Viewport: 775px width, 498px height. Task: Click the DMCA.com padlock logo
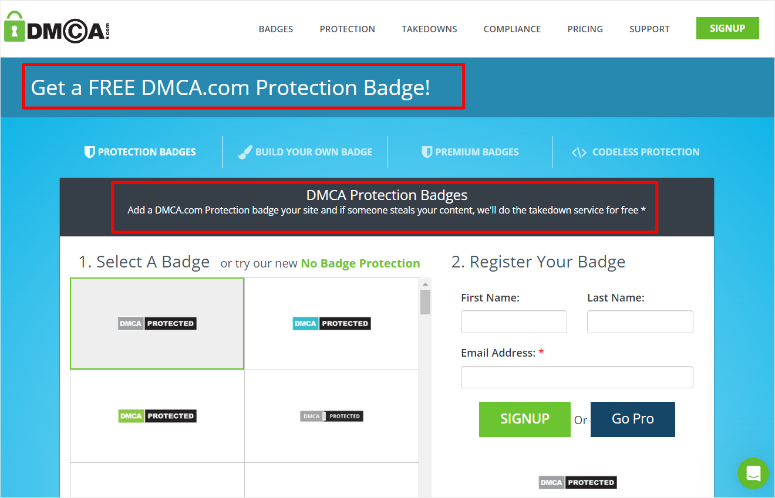[x=56, y=28]
